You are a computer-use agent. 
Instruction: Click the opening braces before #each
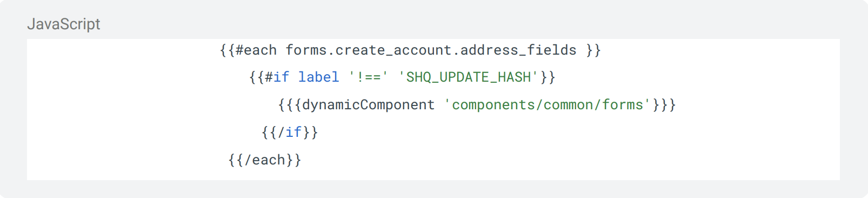click(228, 50)
